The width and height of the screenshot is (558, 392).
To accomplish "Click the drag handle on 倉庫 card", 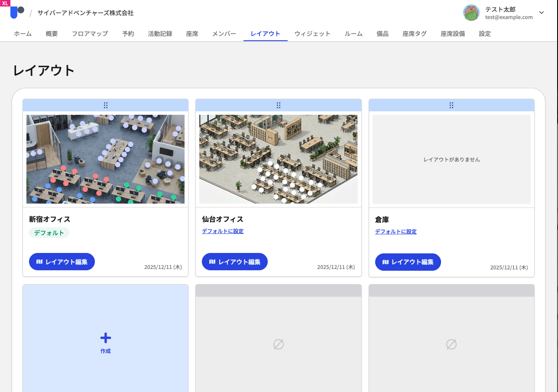I will coord(451,105).
